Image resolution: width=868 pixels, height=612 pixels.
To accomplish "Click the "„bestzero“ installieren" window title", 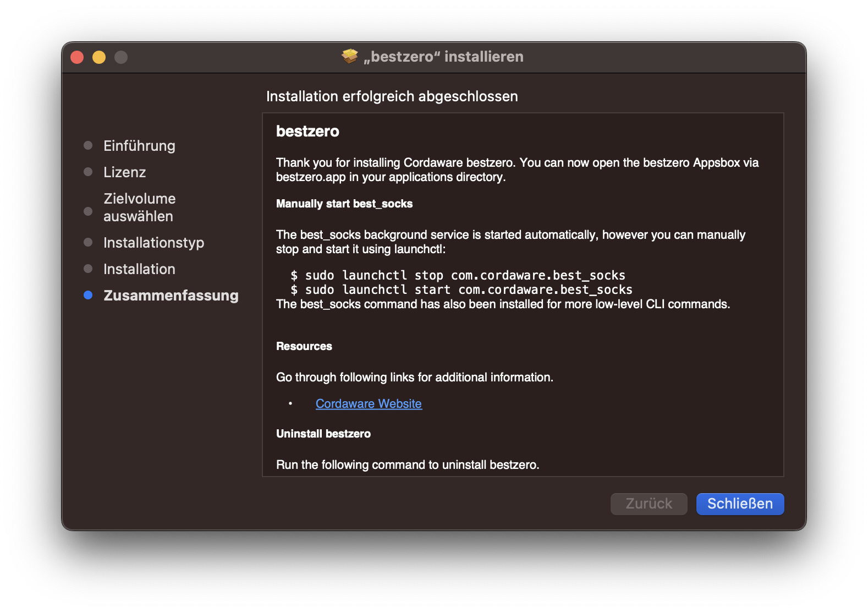I will [x=443, y=57].
